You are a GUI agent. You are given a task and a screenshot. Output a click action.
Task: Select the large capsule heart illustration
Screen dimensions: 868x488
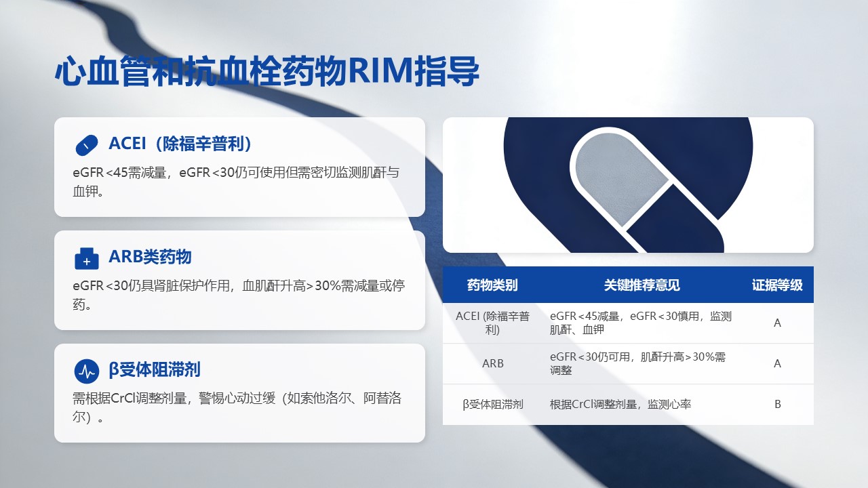(628, 184)
